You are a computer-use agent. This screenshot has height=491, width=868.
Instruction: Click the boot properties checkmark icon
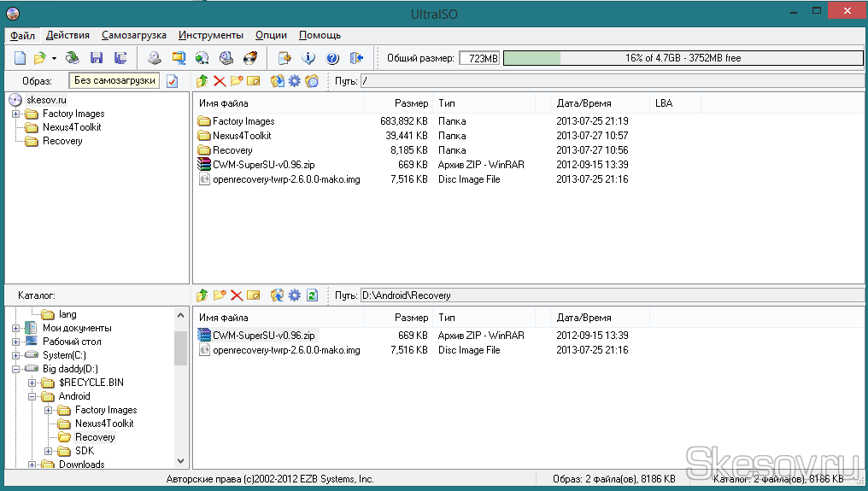coord(172,81)
